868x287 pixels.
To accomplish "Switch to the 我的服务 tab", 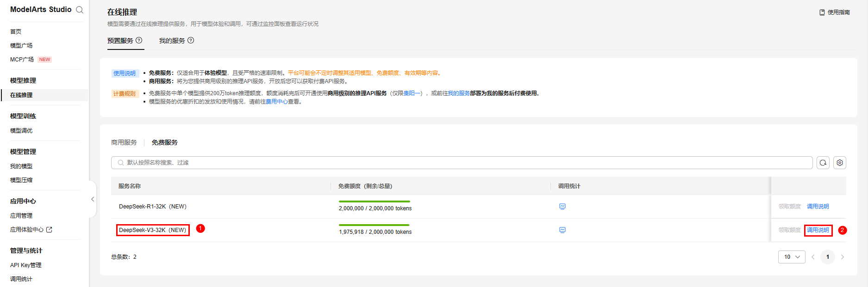I will (172, 41).
